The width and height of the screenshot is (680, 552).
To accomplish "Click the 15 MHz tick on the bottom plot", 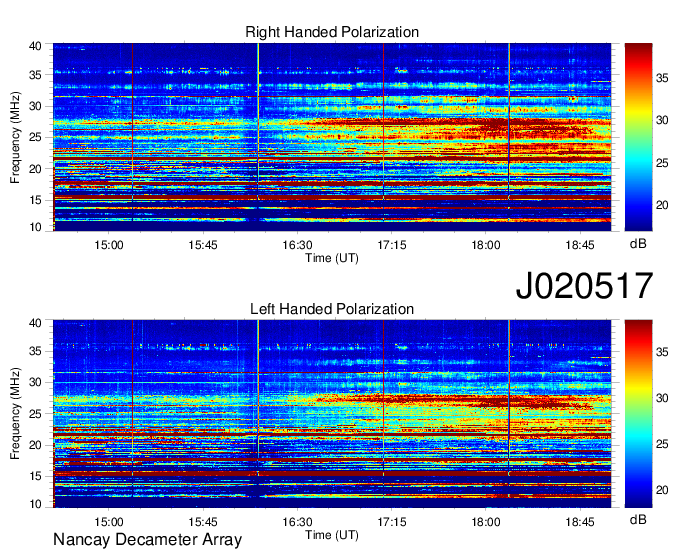I will (35, 477).
